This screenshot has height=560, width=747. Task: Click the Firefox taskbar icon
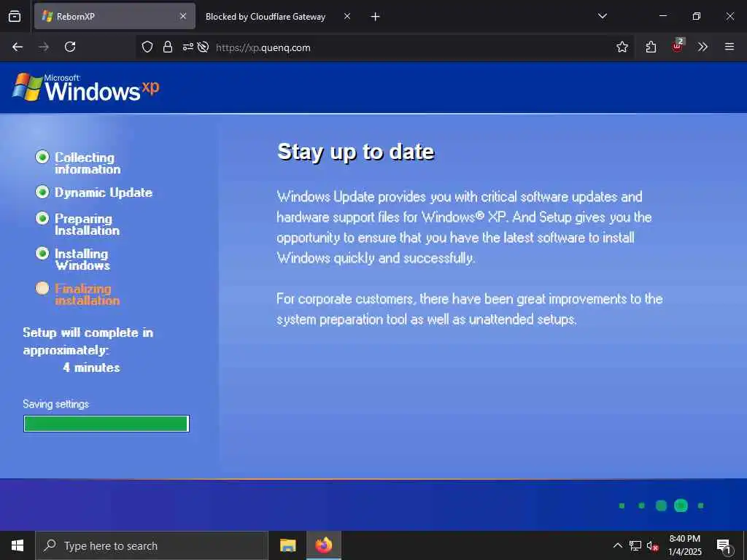(x=323, y=545)
